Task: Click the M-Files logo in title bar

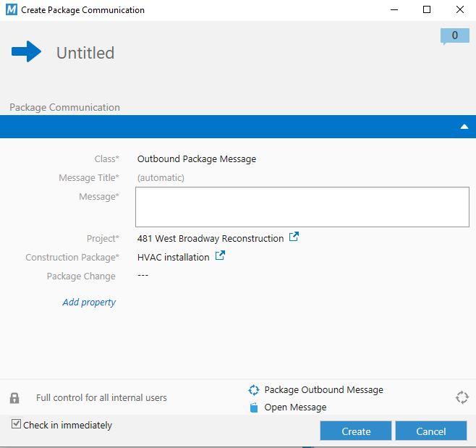Action: coord(10,10)
